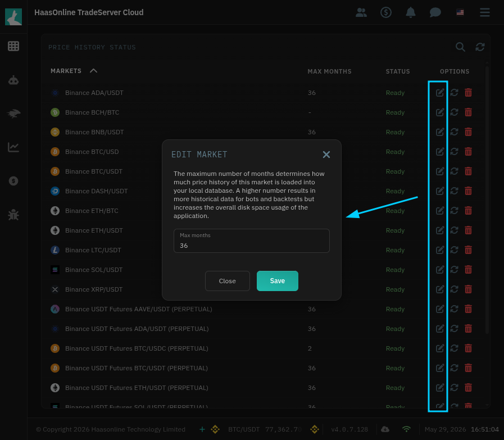Image resolution: width=504 pixels, height=440 pixels.
Task: Edit the Binance ADA/USDT market
Action: [x=440, y=93]
